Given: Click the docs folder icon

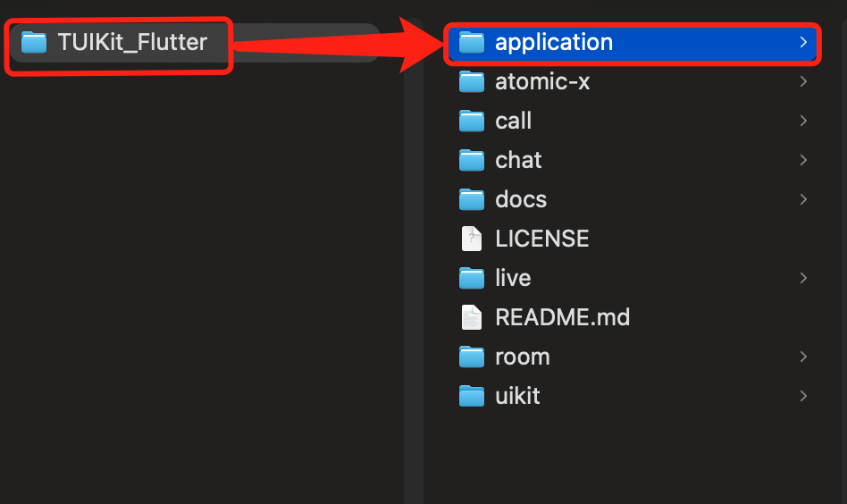Looking at the screenshot, I should pos(472,199).
